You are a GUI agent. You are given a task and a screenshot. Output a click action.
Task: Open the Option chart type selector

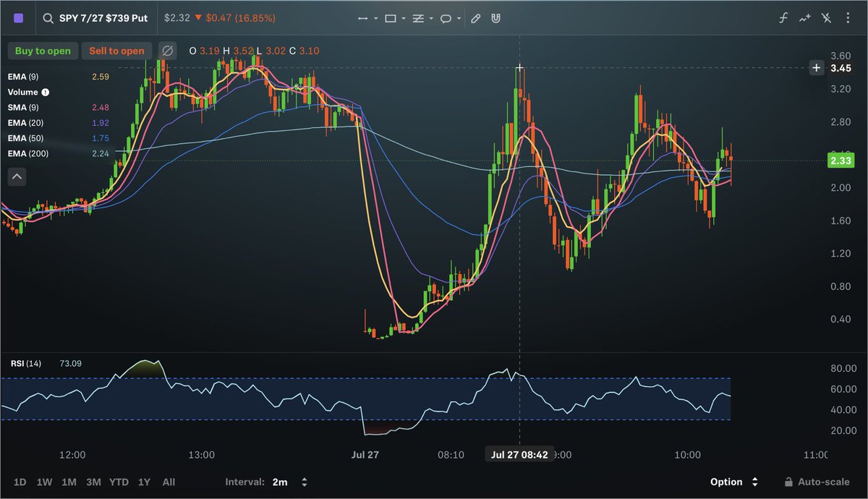[x=733, y=482]
